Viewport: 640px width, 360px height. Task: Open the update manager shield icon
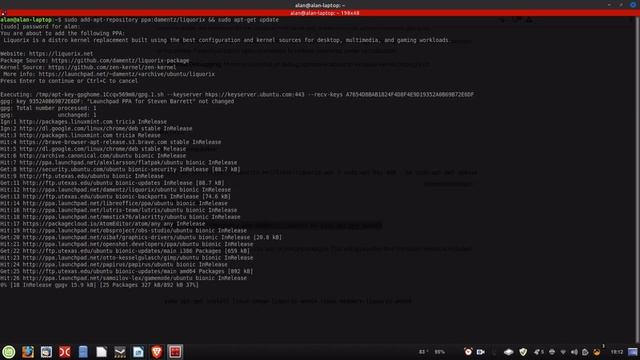pyautogui.click(x=523, y=352)
